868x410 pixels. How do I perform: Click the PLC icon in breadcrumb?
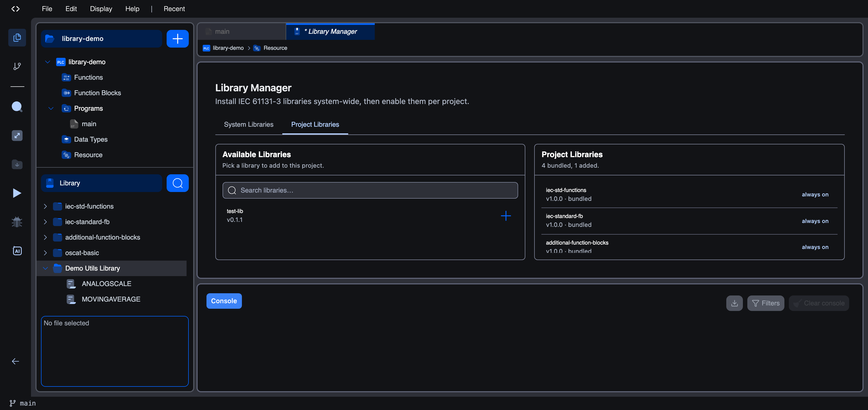[206, 48]
